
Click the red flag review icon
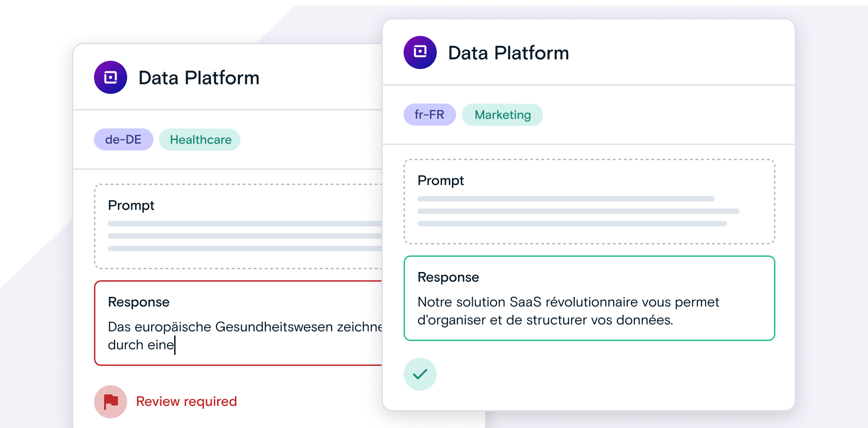coord(111,402)
